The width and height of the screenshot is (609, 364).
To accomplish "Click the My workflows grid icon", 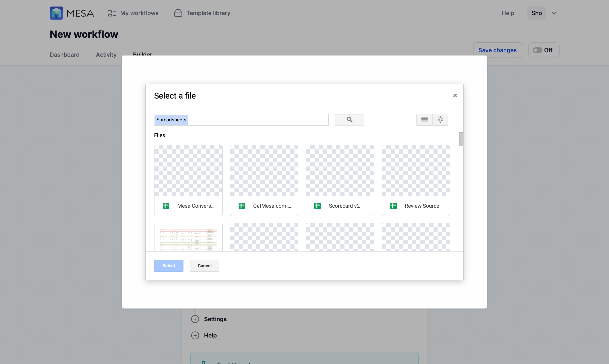I will coord(112,13).
